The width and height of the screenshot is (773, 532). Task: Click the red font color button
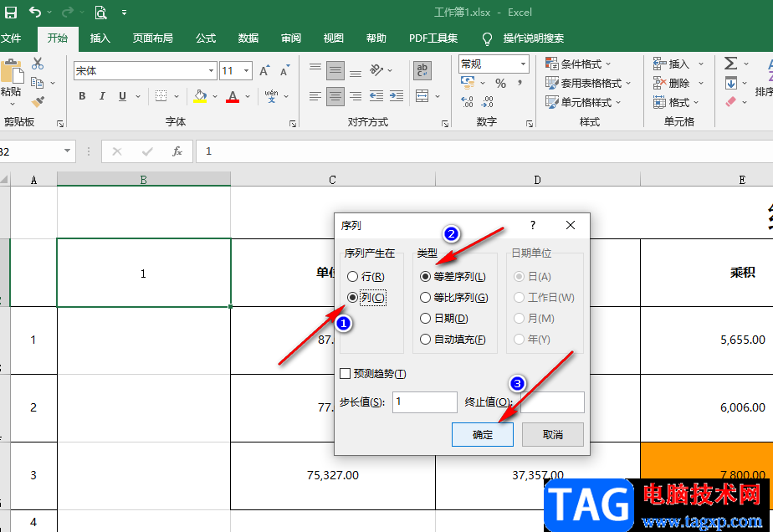(x=233, y=95)
